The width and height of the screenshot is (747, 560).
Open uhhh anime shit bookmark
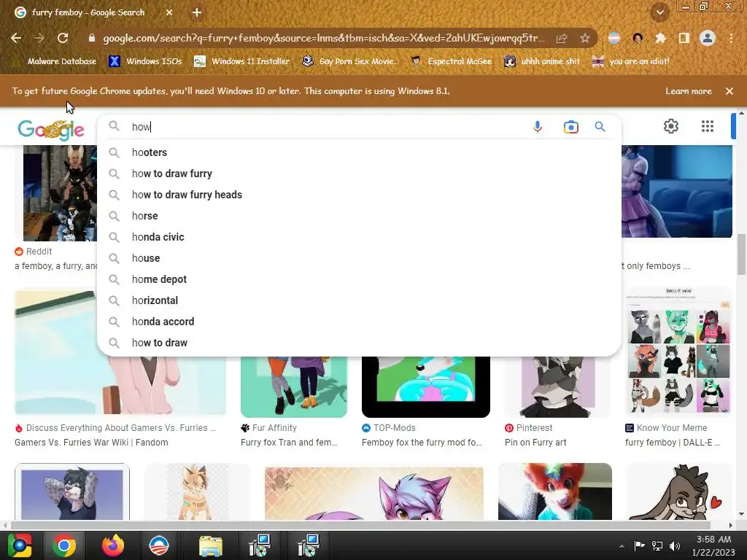(542, 61)
